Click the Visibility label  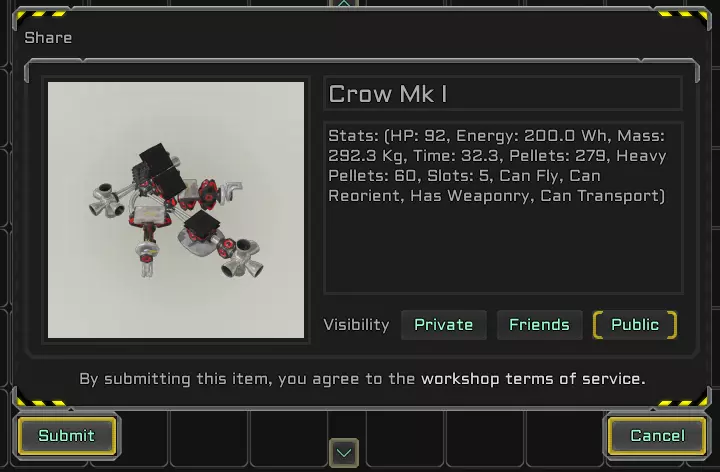pos(356,325)
